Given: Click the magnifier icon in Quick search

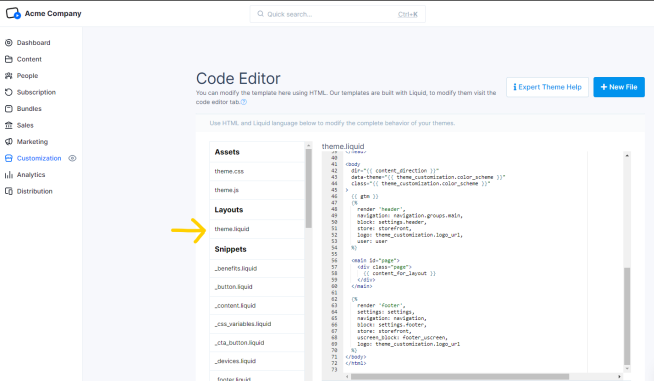Looking at the screenshot, I should (x=260, y=14).
